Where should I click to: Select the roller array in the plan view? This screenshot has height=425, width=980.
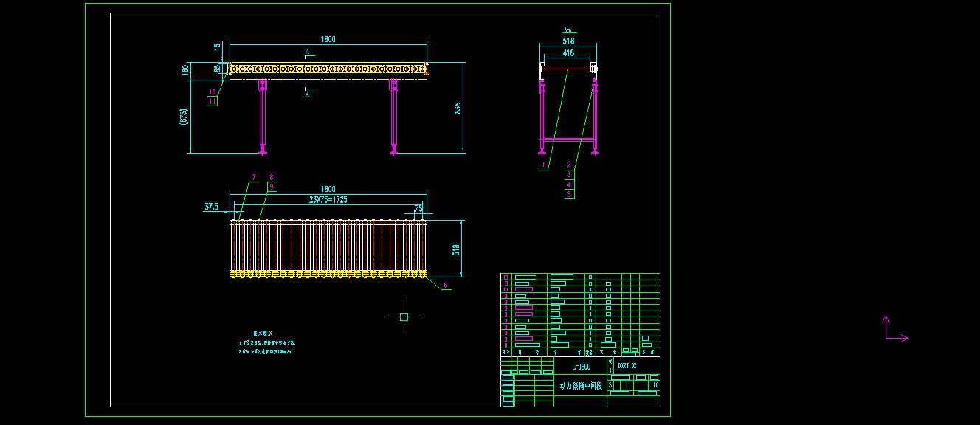coord(328,249)
